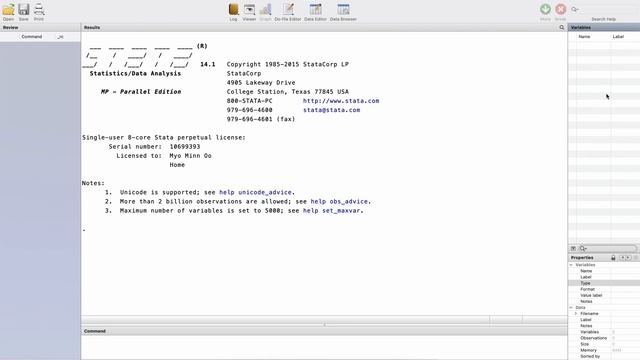The width and height of the screenshot is (640, 360).
Task: Launch the Viewer window icon
Action: [249, 10]
